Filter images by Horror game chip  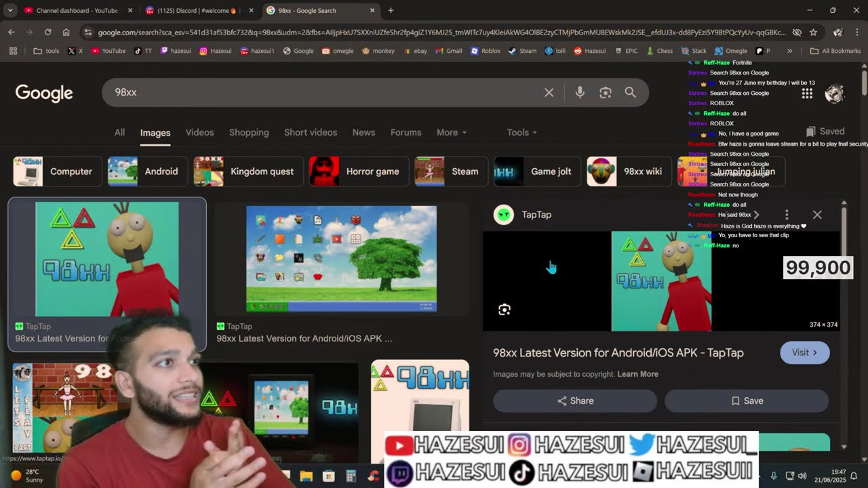pyautogui.click(x=359, y=171)
